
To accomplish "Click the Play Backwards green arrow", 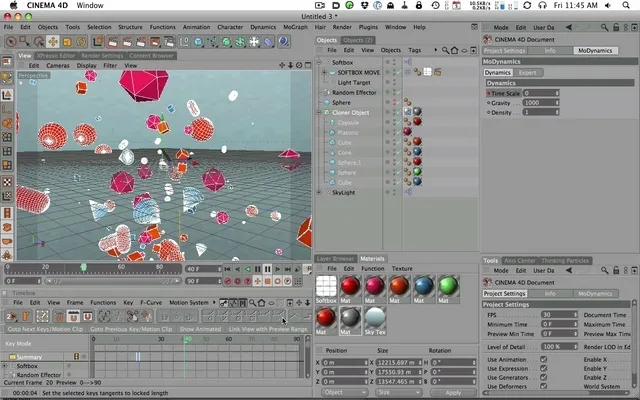I will click(247, 269).
